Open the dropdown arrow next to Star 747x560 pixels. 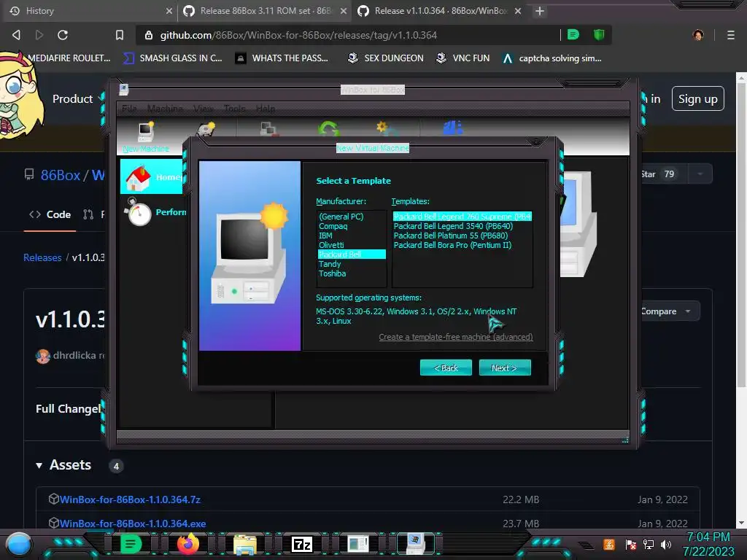coord(700,174)
